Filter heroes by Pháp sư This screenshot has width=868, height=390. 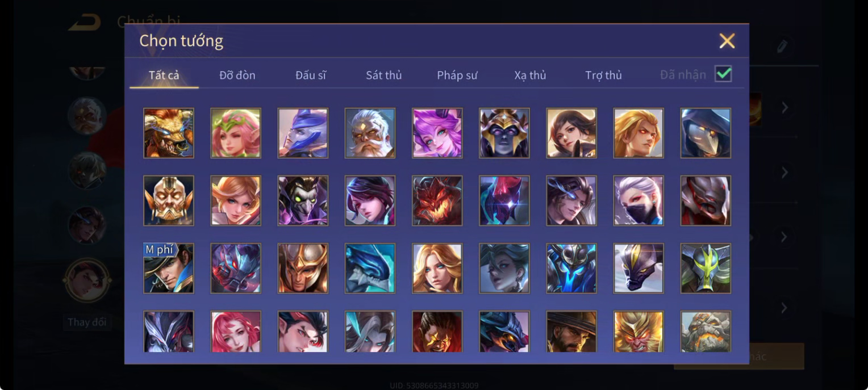pyautogui.click(x=457, y=75)
